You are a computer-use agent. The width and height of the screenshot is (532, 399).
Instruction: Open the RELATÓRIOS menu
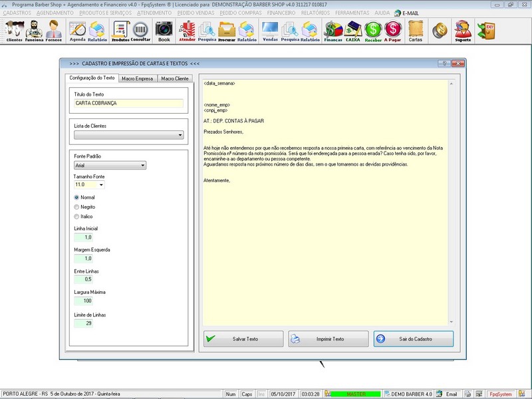(x=315, y=13)
